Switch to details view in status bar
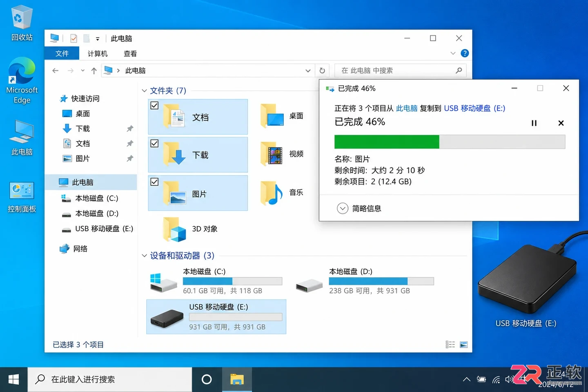This screenshot has height=392, width=588. (x=450, y=345)
